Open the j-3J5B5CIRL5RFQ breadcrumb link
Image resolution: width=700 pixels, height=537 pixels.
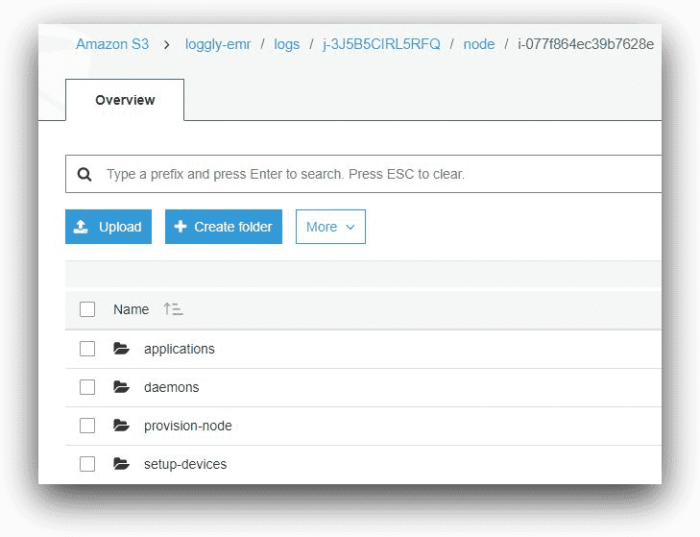(381, 44)
